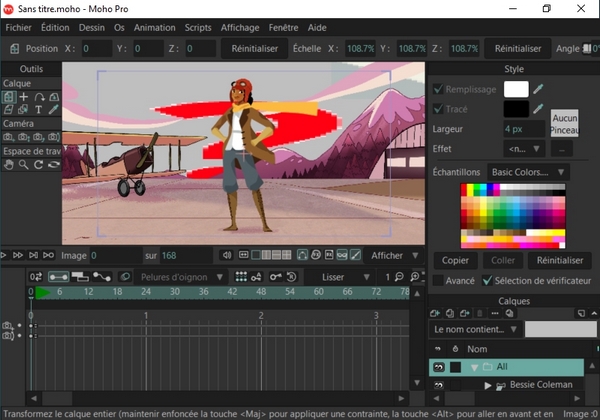Image resolution: width=600 pixels, height=420 pixels.
Task: Click the delete layer trash icon
Action: point(479,314)
